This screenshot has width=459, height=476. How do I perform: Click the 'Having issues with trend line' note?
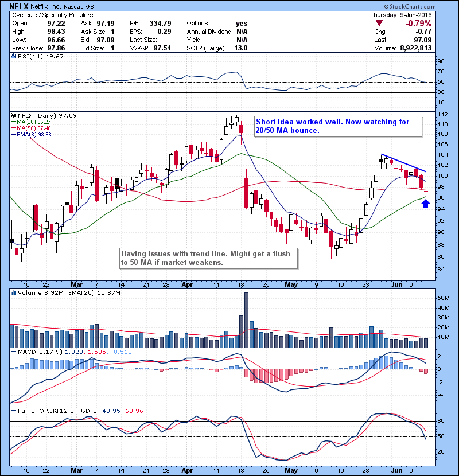(x=208, y=258)
